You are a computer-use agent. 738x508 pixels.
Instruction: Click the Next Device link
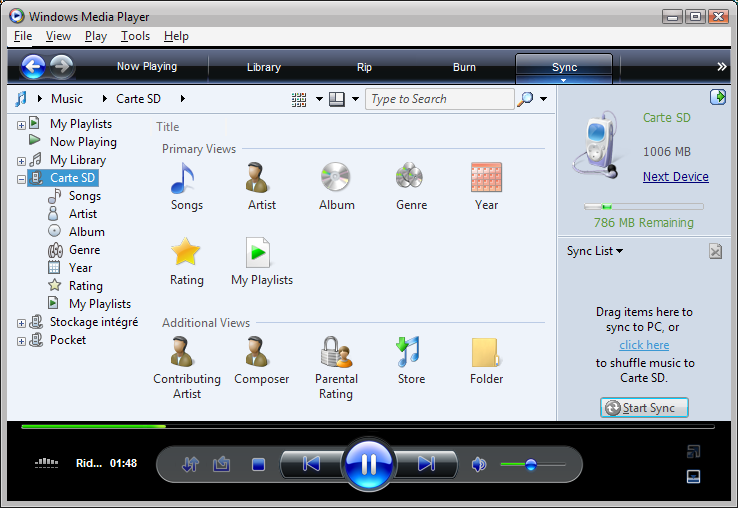pos(676,177)
